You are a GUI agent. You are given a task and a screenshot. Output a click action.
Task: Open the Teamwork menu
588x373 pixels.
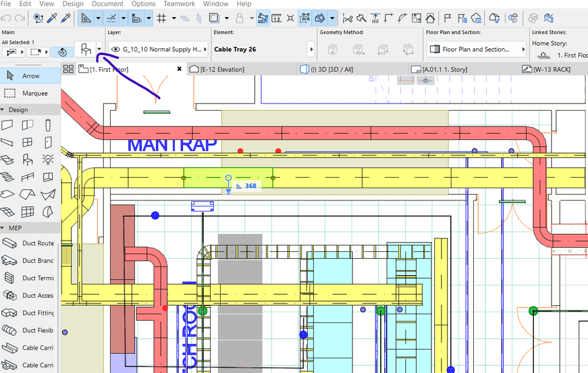(179, 4)
